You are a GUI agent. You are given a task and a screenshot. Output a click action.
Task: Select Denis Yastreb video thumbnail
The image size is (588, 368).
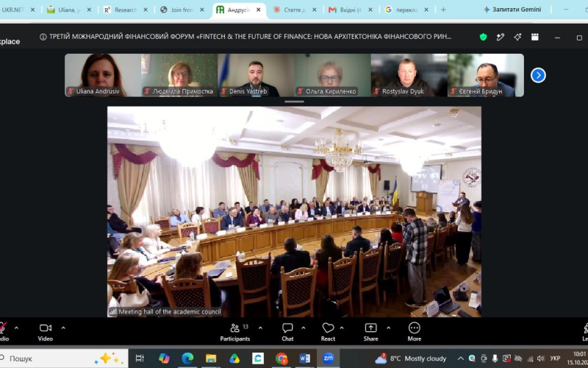[x=256, y=75]
